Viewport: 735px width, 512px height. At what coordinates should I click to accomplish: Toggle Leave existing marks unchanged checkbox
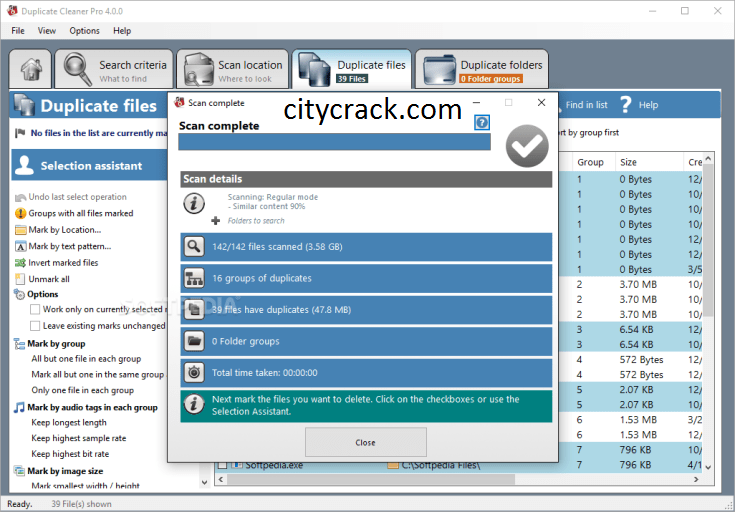point(35,325)
